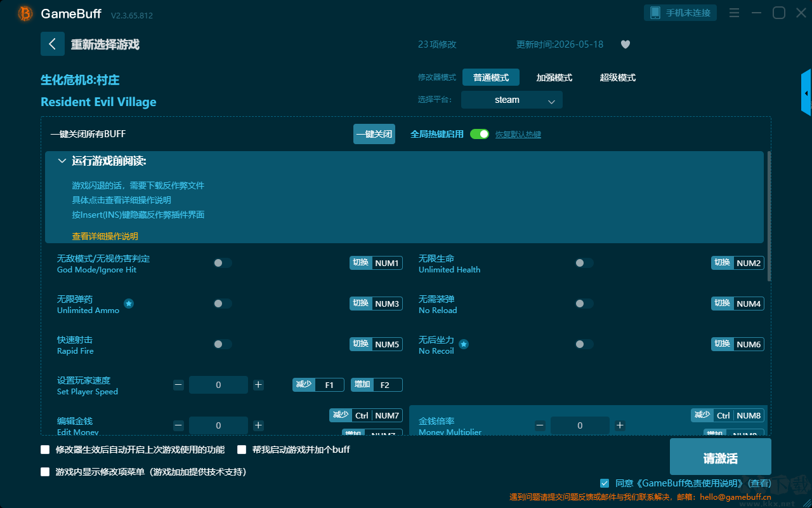Select the 加强模式 enhanced mode tab

[x=554, y=77]
